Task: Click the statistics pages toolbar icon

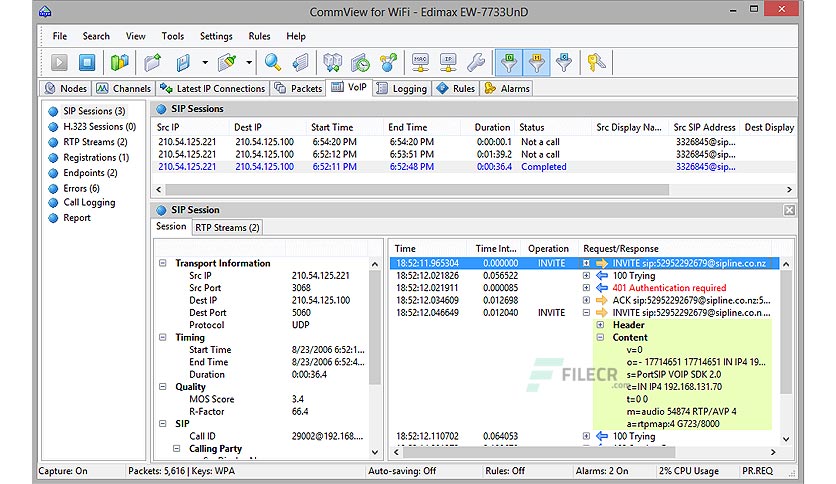Action: 301,63
